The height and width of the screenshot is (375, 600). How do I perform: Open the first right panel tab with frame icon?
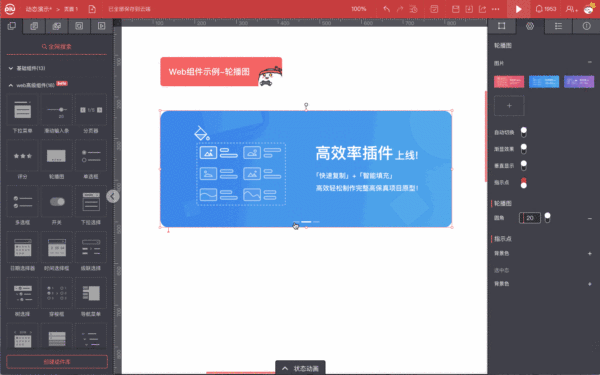[501, 26]
